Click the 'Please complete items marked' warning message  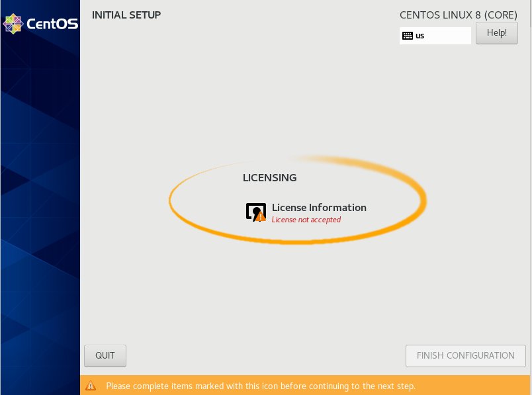pos(261,386)
